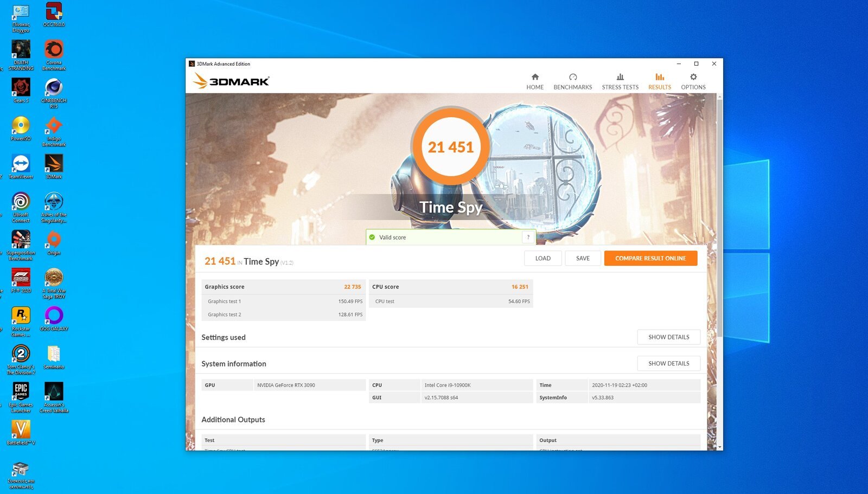
Task: Open Ubisoft Connect desktop icon
Action: 21,207
